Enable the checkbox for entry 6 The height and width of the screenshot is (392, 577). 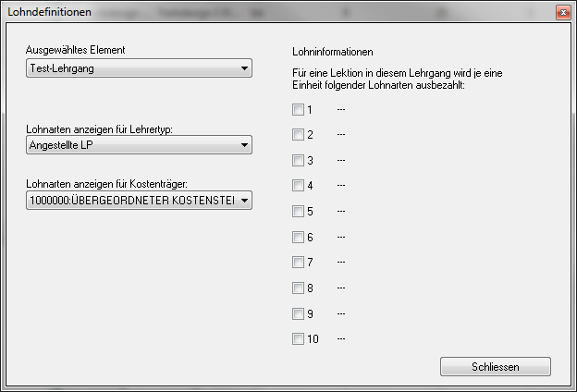coord(298,238)
